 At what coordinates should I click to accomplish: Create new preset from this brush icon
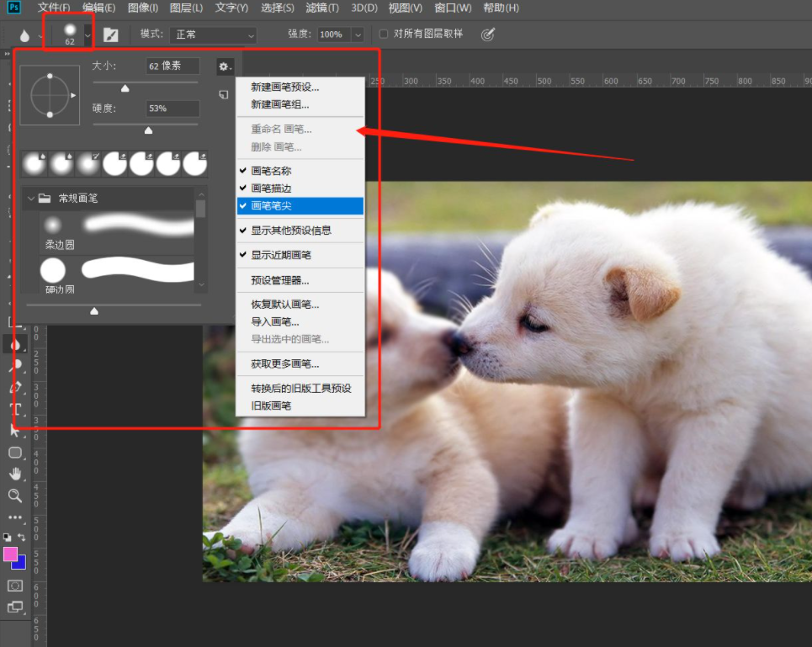click(x=223, y=95)
